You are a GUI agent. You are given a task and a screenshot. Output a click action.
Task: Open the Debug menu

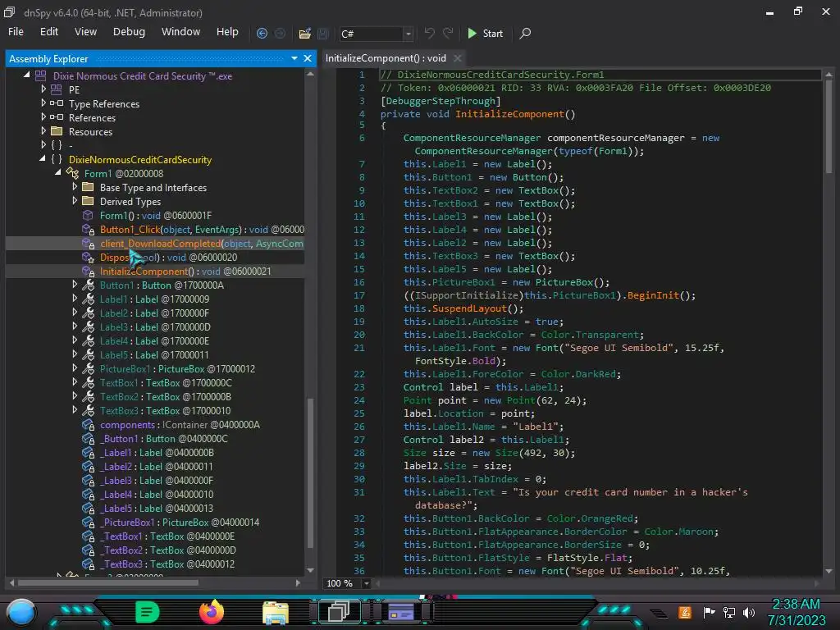tap(129, 32)
